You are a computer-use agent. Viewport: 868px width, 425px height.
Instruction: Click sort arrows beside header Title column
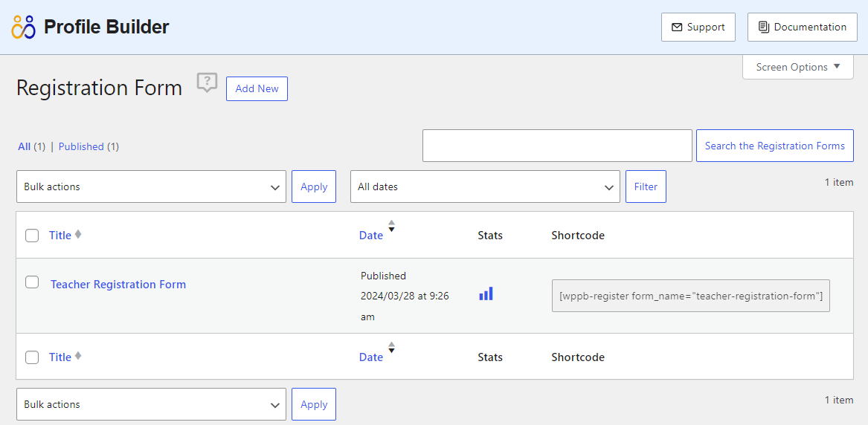pyautogui.click(x=78, y=234)
